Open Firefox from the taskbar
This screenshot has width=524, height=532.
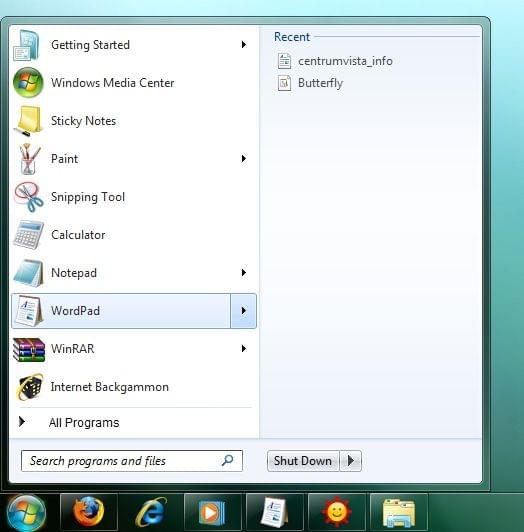pyautogui.click(x=89, y=512)
